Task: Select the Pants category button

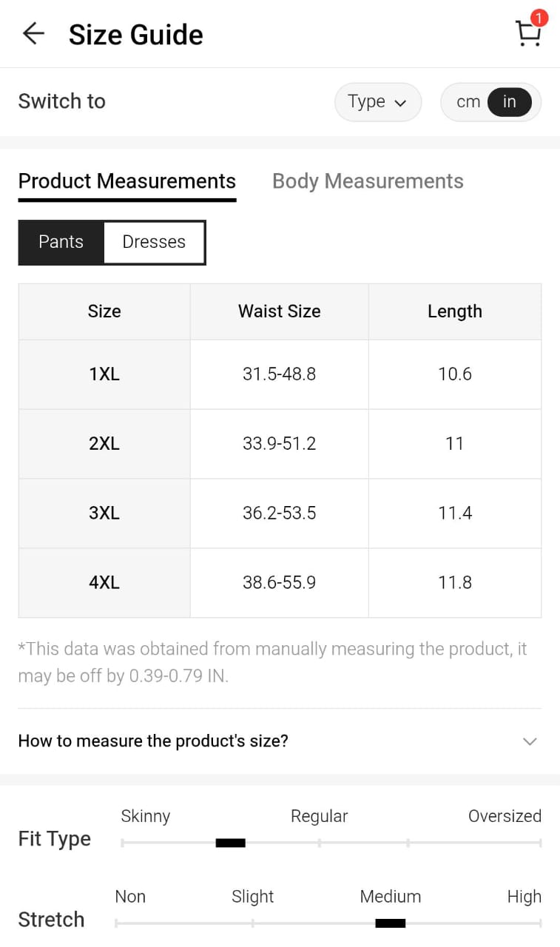Action: pos(61,242)
